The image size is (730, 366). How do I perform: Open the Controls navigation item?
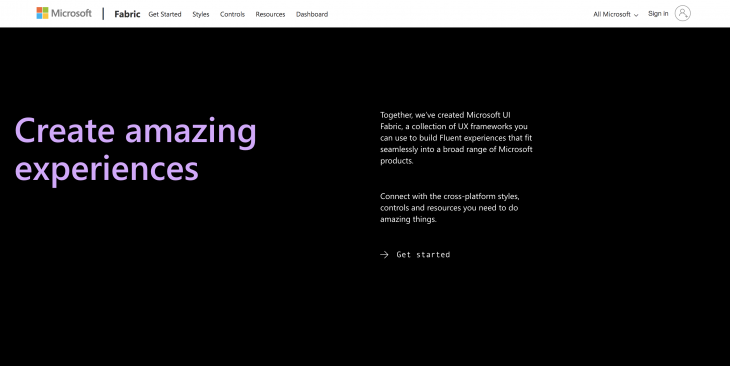[232, 14]
